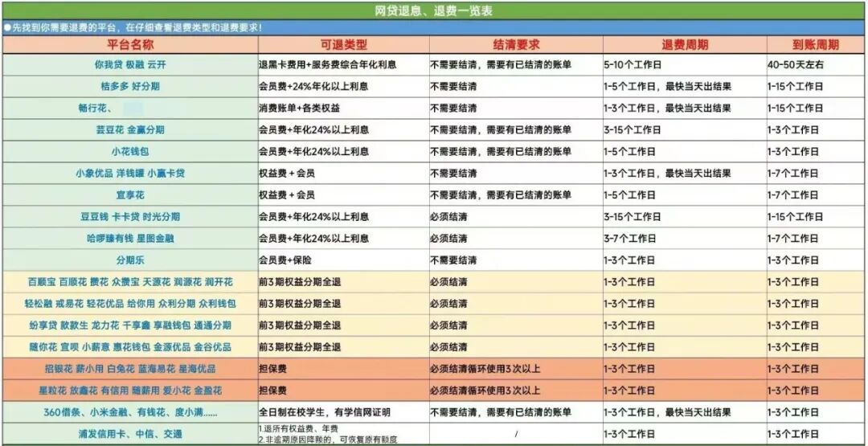Screen dimensions: 868x446
Task: Select the '可退类型' column header
Action: coord(344,45)
